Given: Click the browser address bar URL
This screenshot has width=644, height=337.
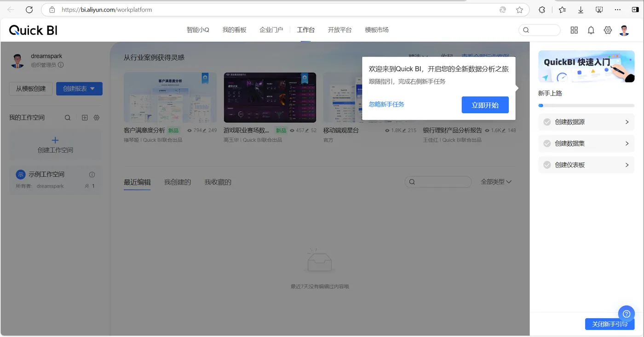Looking at the screenshot, I should (x=107, y=10).
